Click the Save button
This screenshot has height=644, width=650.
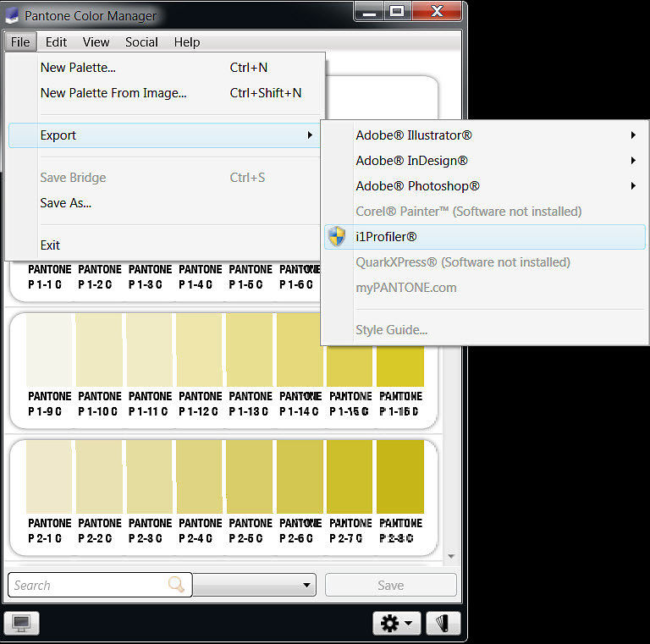(391, 585)
